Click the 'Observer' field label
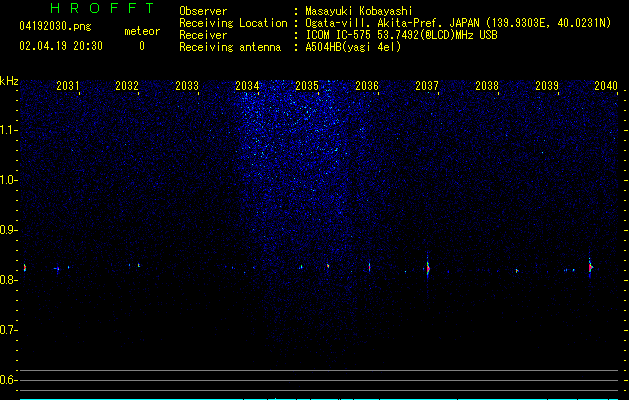The image size is (629, 400). (203, 11)
